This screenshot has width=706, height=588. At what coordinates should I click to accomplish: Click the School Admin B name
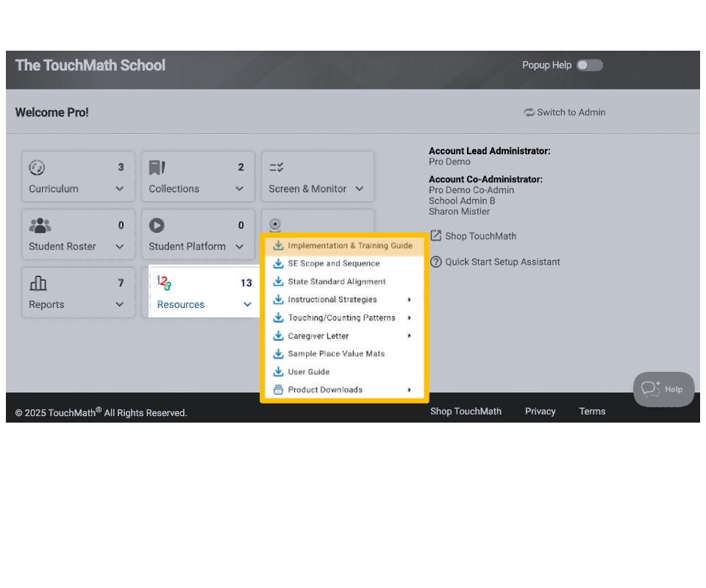[x=462, y=201]
